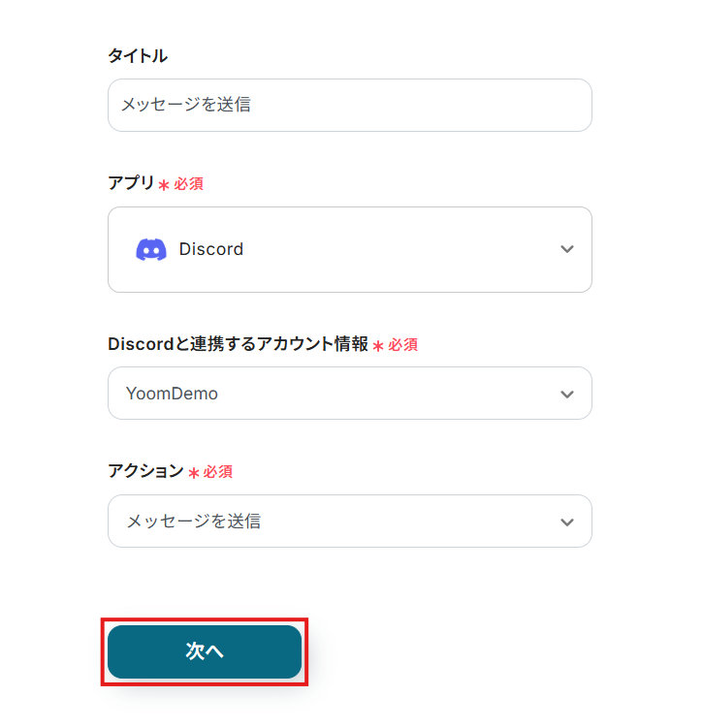
Task: Expand the アプリ dropdown chevron arrow
Action: pos(567,249)
